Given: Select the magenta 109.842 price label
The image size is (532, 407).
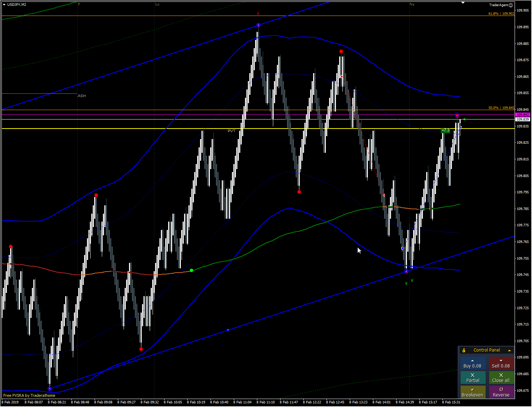Looking at the screenshot, I should [x=523, y=115].
